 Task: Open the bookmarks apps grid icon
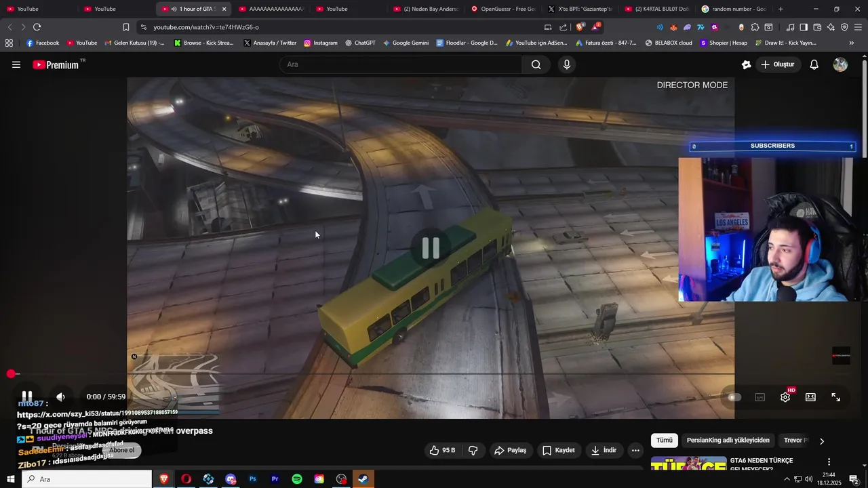9,43
